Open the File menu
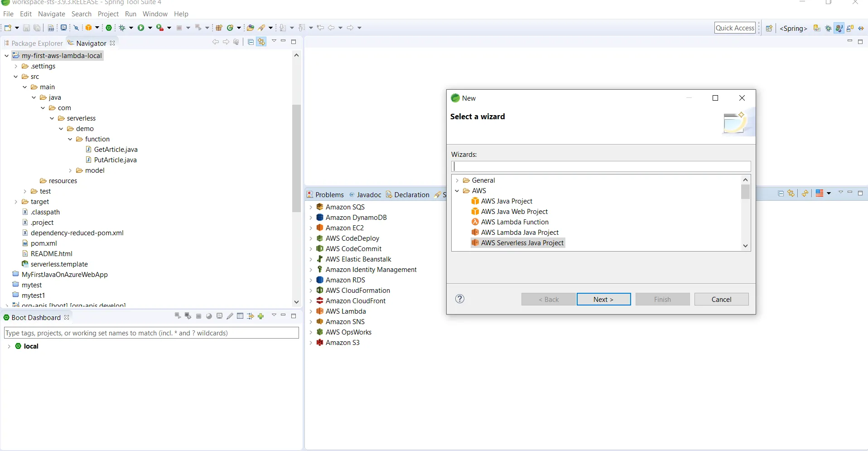The height and width of the screenshot is (451, 868). click(8, 14)
